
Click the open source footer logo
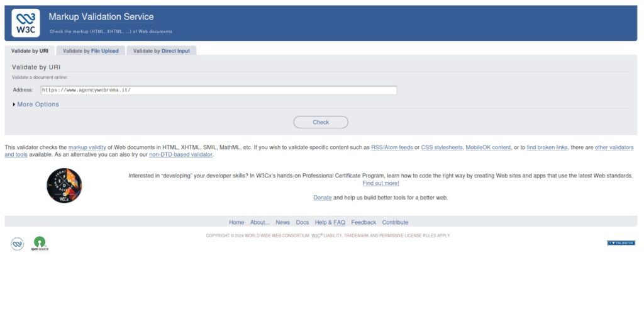point(40,244)
